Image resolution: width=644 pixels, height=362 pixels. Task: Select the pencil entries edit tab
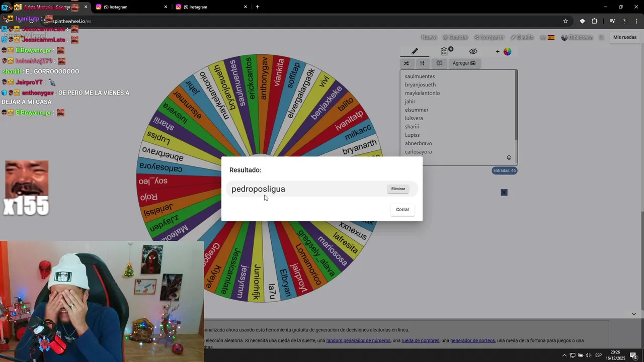415,51
